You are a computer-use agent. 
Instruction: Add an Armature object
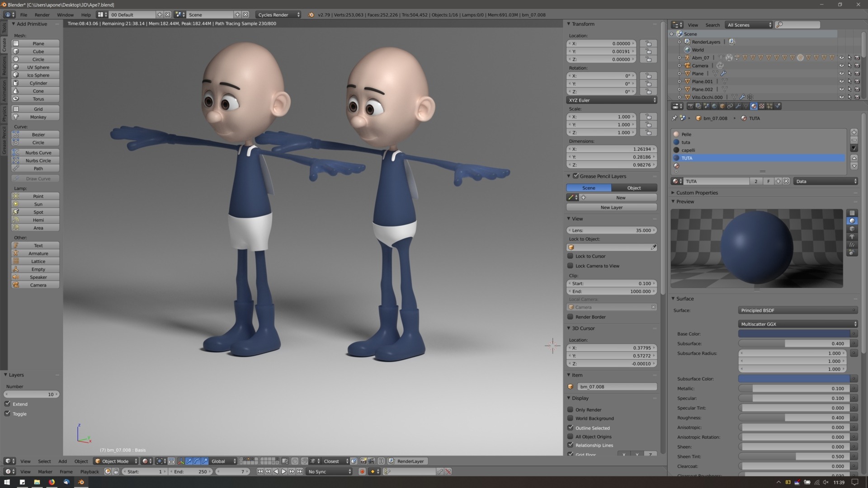(x=35, y=253)
